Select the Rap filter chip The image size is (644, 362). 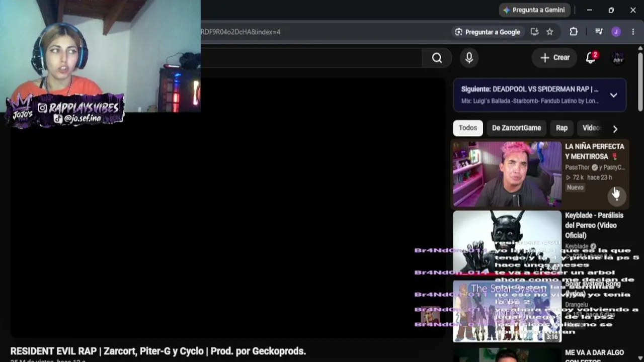pos(561,128)
